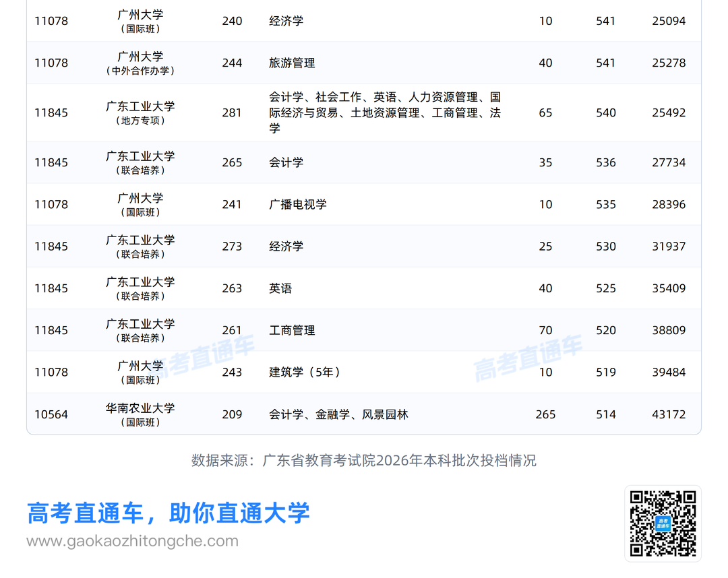Click major group code 263

(232, 288)
